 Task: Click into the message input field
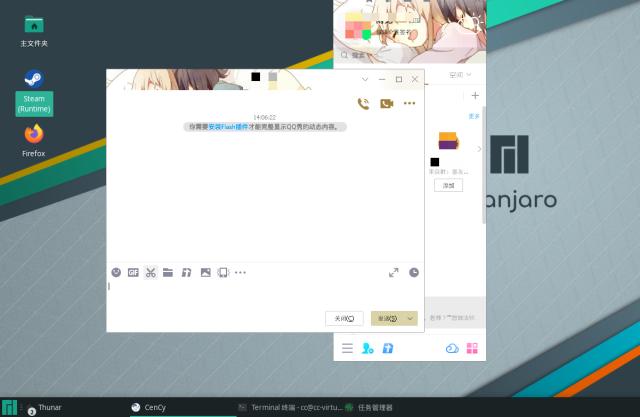pos(263,295)
